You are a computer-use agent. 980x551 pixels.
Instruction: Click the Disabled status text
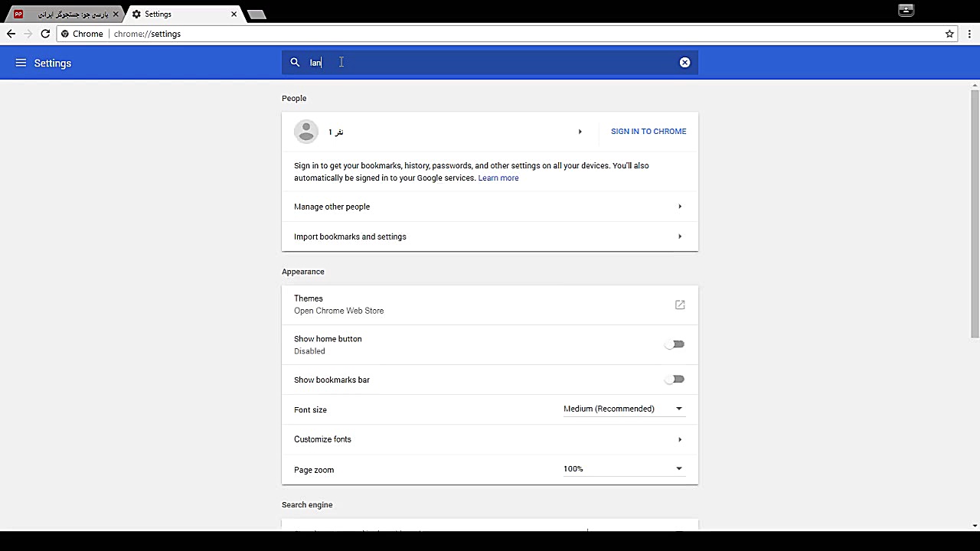(x=309, y=351)
